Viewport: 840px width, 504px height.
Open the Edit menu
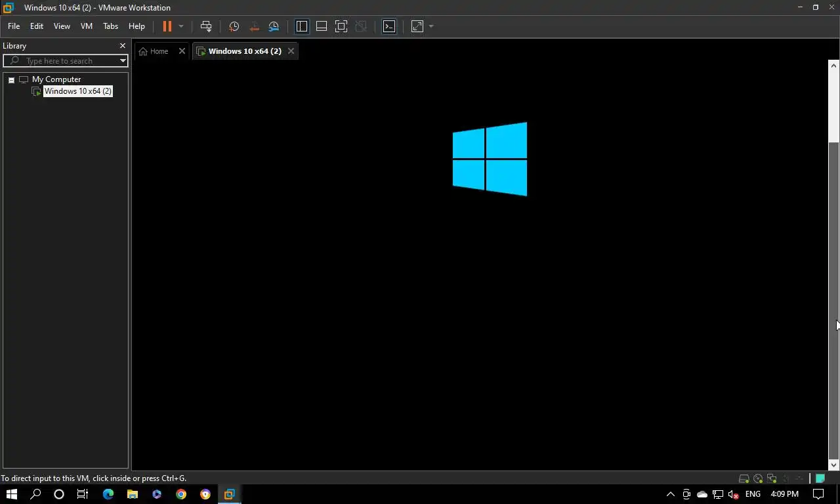[37, 26]
